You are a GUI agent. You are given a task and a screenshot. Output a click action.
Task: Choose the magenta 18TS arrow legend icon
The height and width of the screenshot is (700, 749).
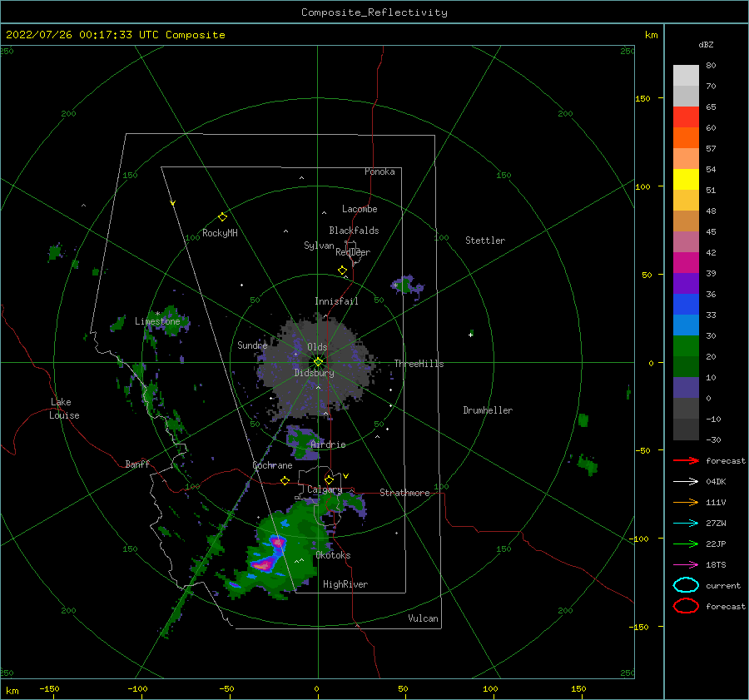point(686,564)
